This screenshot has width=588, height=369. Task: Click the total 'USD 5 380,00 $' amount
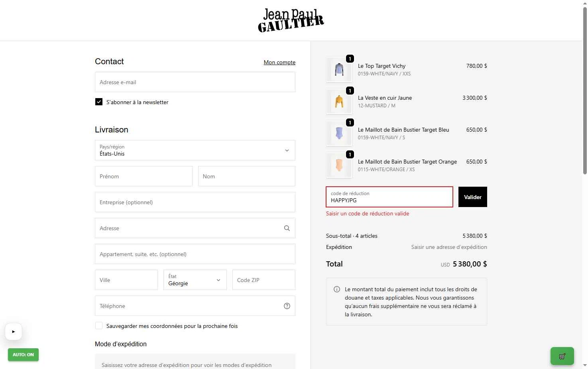(x=464, y=264)
